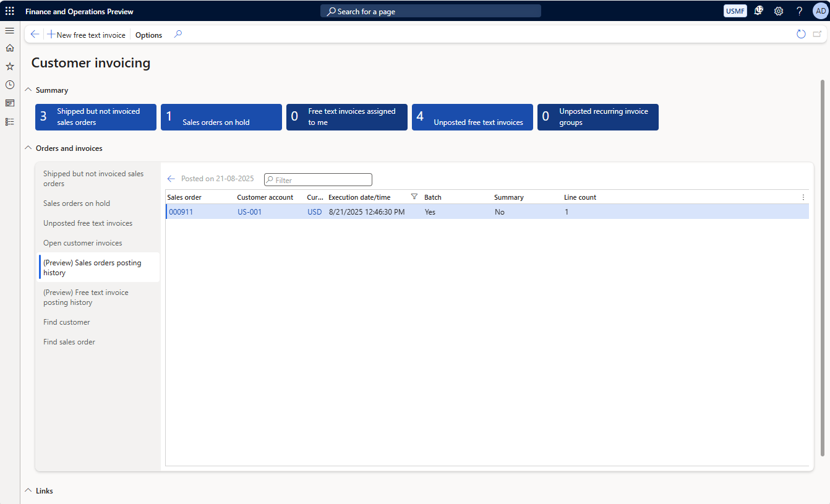This screenshot has height=504, width=830.
Task: Select (Preview) Sales orders posting history tab
Action: click(x=99, y=268)
